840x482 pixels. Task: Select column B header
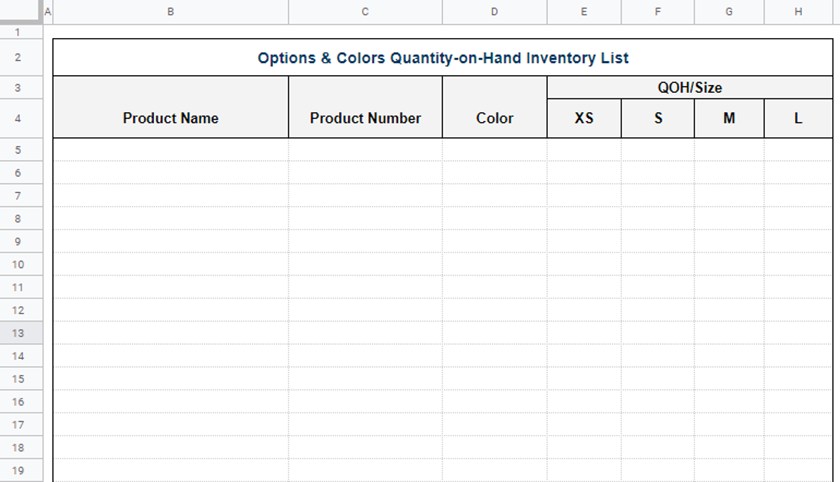point(170,12)
